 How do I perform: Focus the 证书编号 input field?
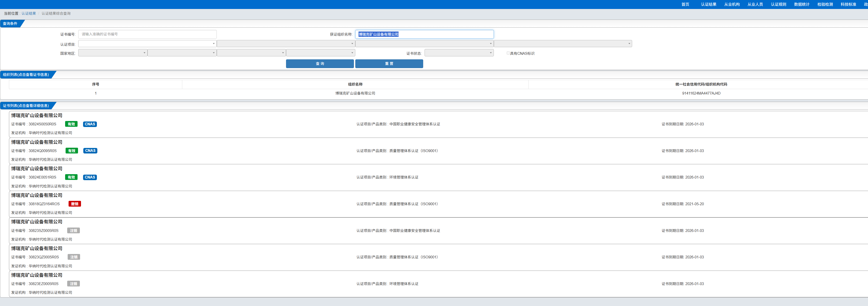147,34
